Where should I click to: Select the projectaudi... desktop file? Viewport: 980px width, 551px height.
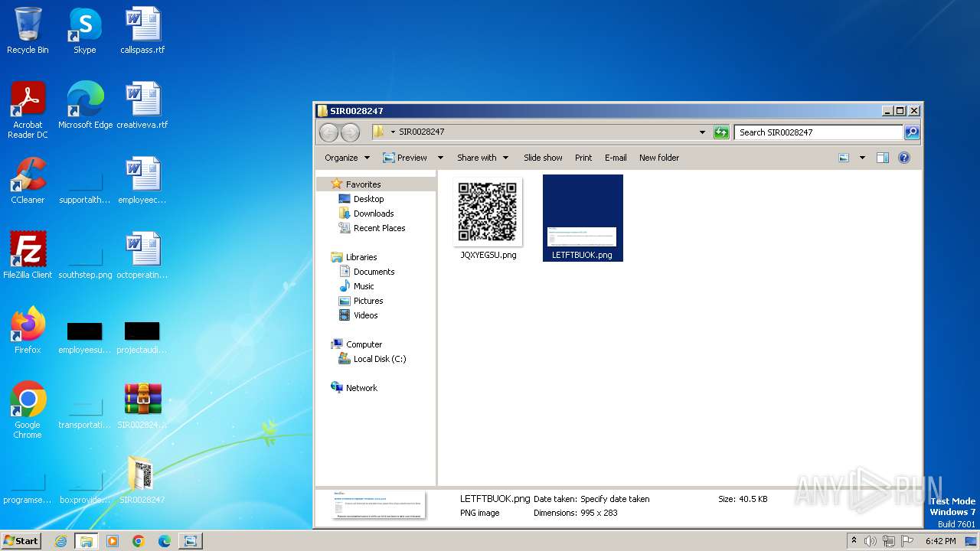pyautogui.click(x=142, y=337)
